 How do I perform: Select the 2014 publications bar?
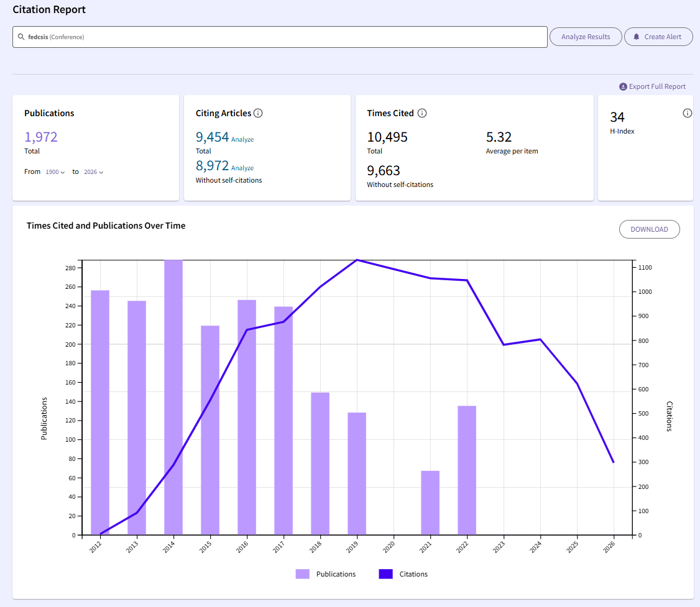(173, 397)
